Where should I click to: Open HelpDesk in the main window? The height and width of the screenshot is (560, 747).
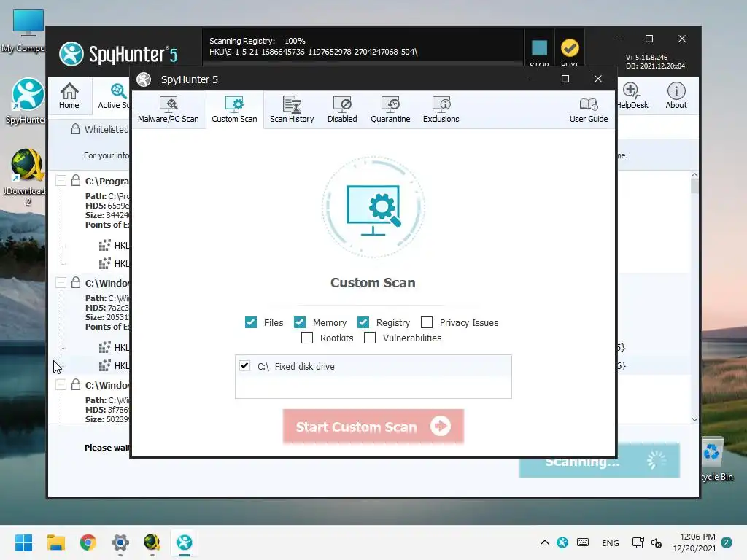(x=632, y=96)
